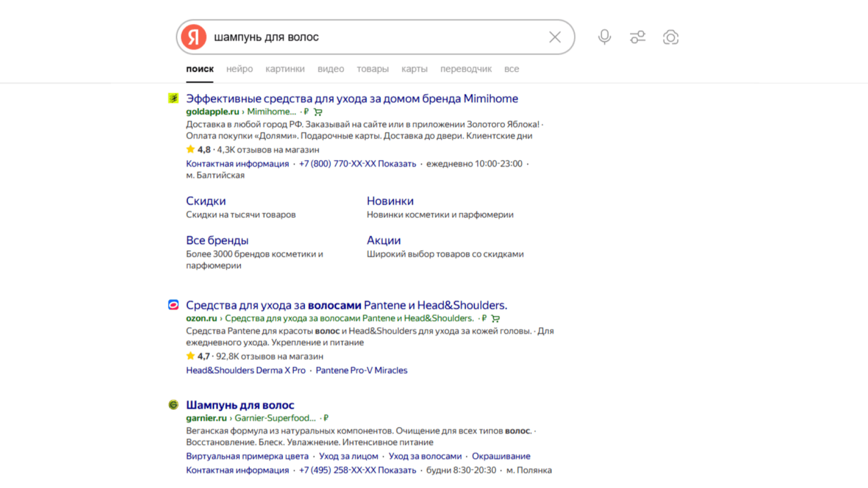Click cart icon in ozon result
This screenshot has height=488, width=868.
point(495,319)
